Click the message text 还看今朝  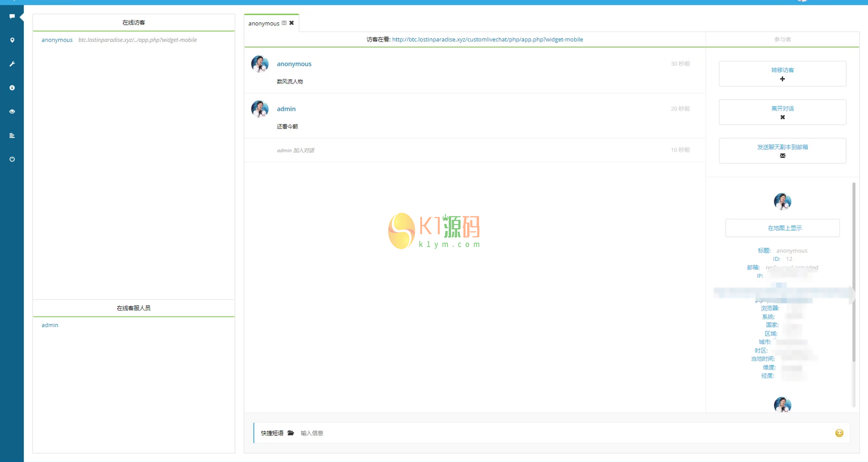(x=287, y=127)
